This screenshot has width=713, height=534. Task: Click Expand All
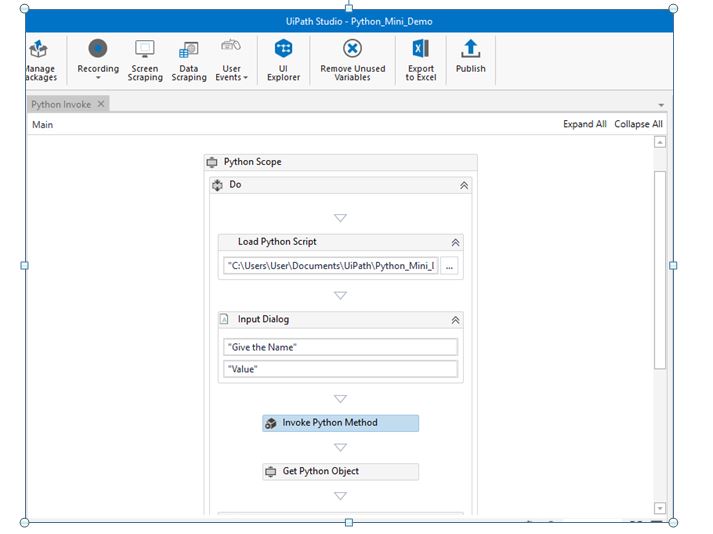[x=584, y=124]
